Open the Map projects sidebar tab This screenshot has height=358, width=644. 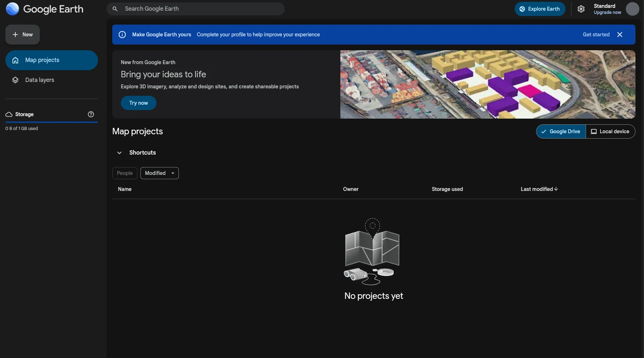pyautogui.click(x=52, y=60)
